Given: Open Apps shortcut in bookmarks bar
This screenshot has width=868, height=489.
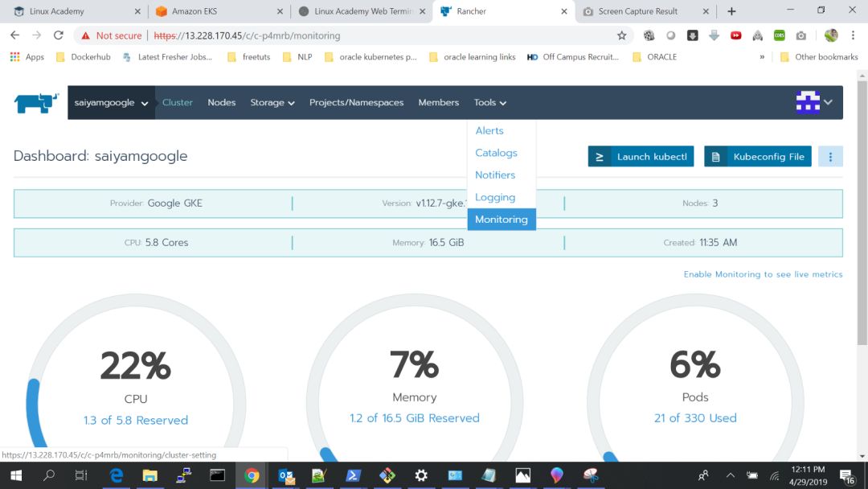Looking at the screenshot, I should point(27,56).
